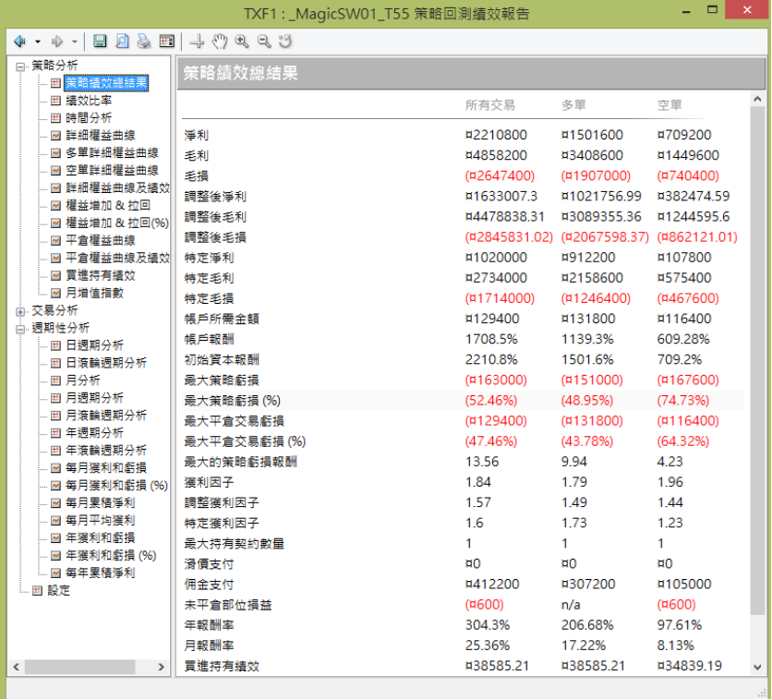This screenshot has height=700, width=772.
Task: Open the forward arrow history dropdown
Action: click(75, 42)
